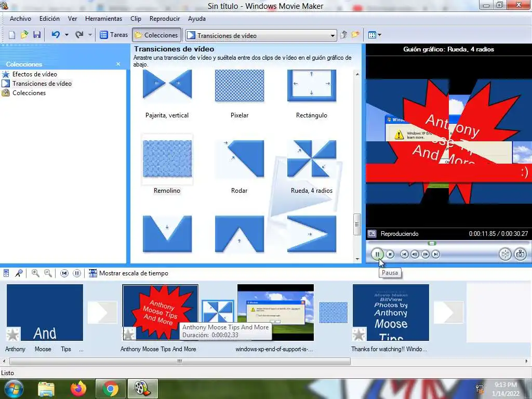This screenshot has width=532, height=399.
Task: Narrate timeline with the microphone icon
Action: [19, 273]
